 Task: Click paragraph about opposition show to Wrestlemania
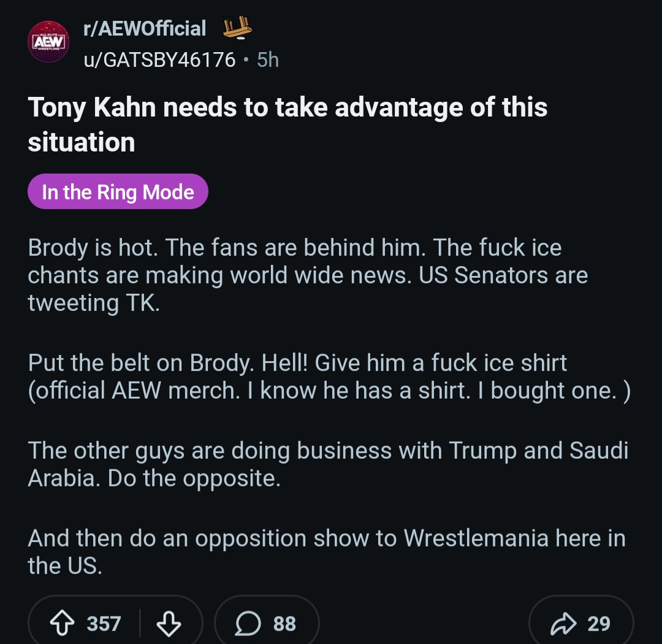(x=327, y=551)
